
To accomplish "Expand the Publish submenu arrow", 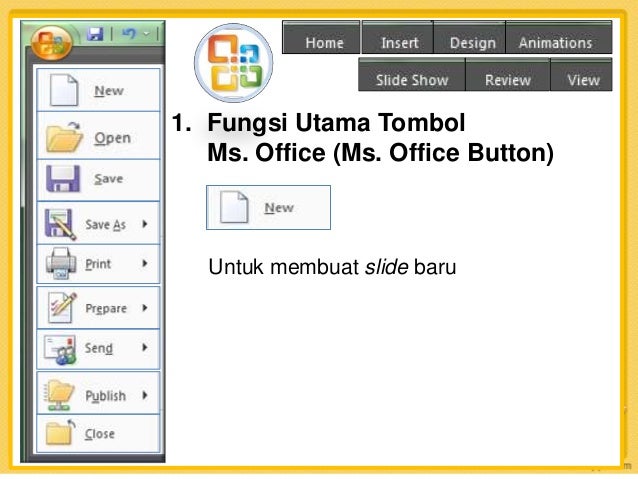I will tap(144, 395).
